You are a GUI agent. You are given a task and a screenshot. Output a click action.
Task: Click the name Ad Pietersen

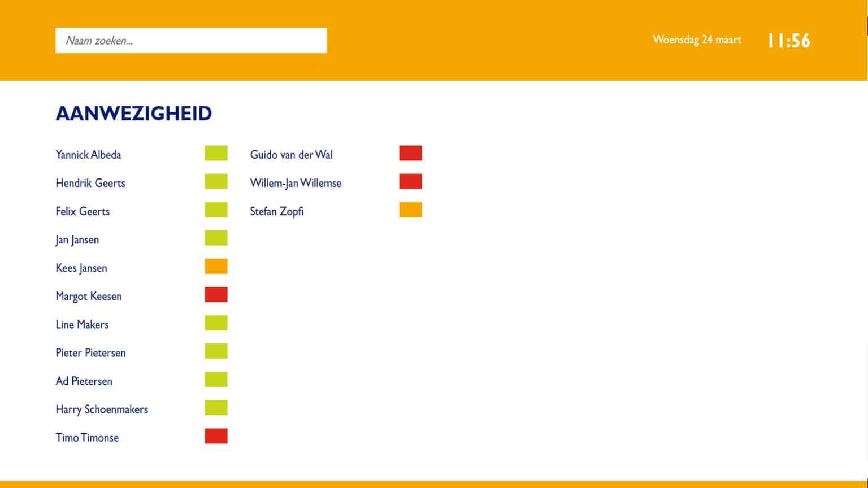point(84,381)
